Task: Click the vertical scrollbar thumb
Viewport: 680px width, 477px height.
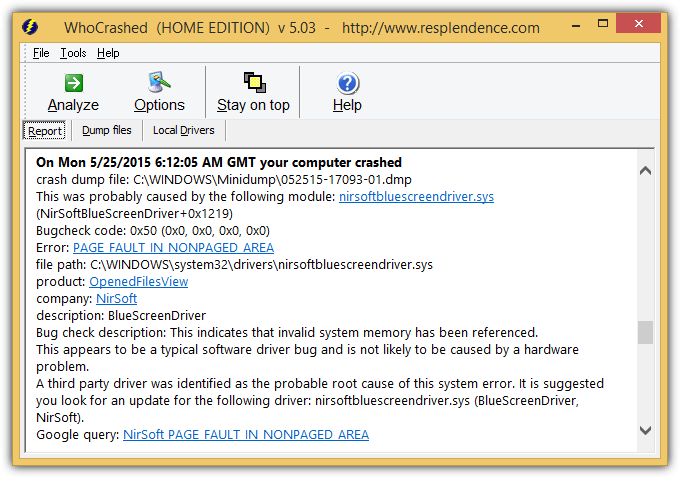Action: (x=645, y=332)
